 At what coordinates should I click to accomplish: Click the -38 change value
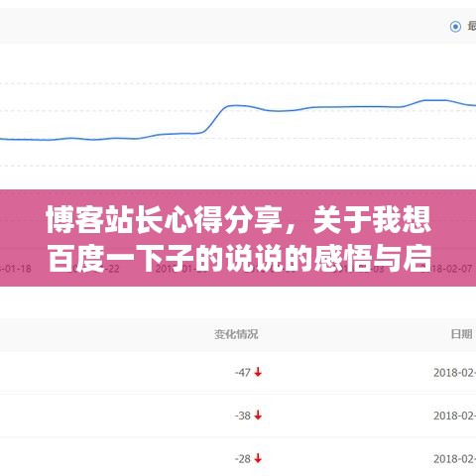click(x=243, y=416)
